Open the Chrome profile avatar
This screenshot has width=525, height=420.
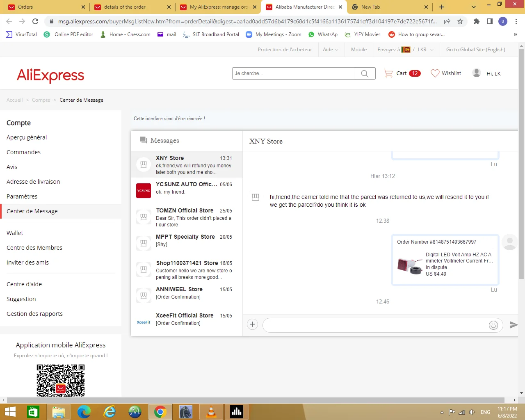click(503, 21)
